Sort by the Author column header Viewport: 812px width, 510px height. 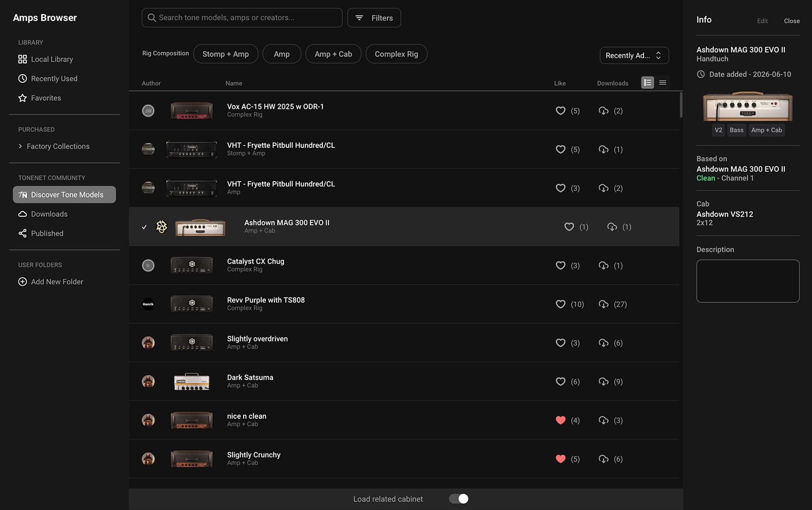click(151, 83)
